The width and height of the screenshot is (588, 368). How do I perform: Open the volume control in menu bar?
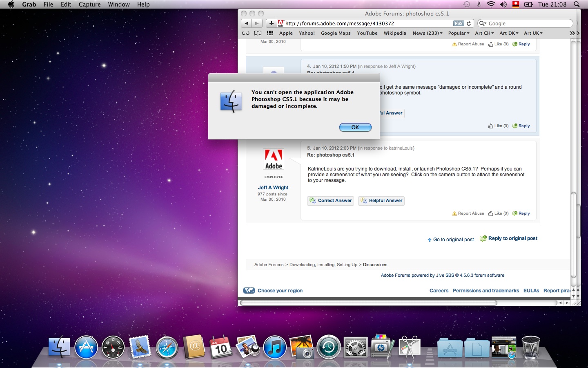(x=503, y=4)
